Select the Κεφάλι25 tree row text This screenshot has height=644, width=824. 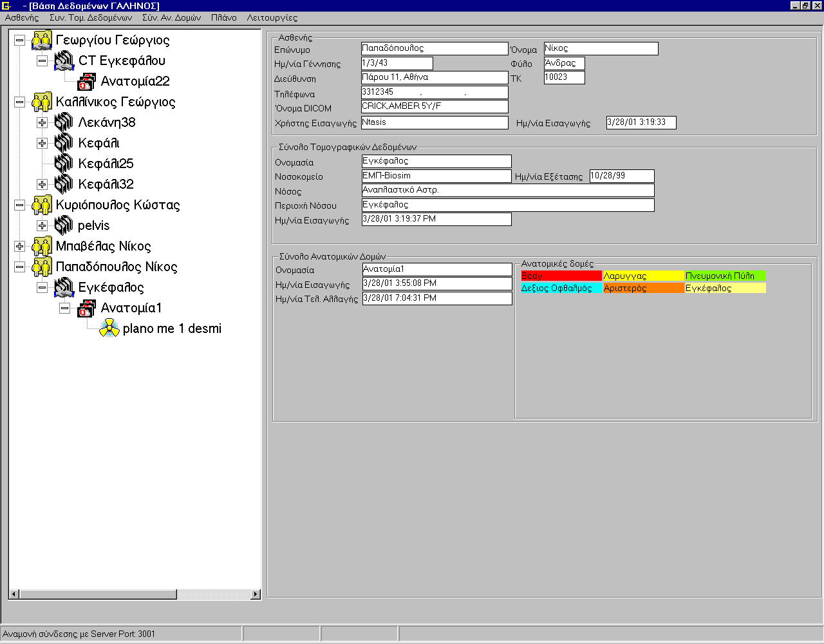coord(106,164)
